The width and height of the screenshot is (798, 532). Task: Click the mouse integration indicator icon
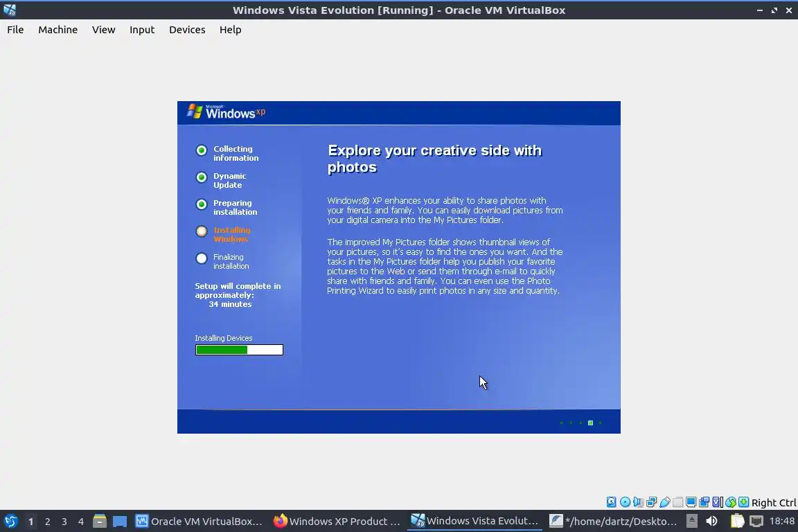tap(731, 502)
